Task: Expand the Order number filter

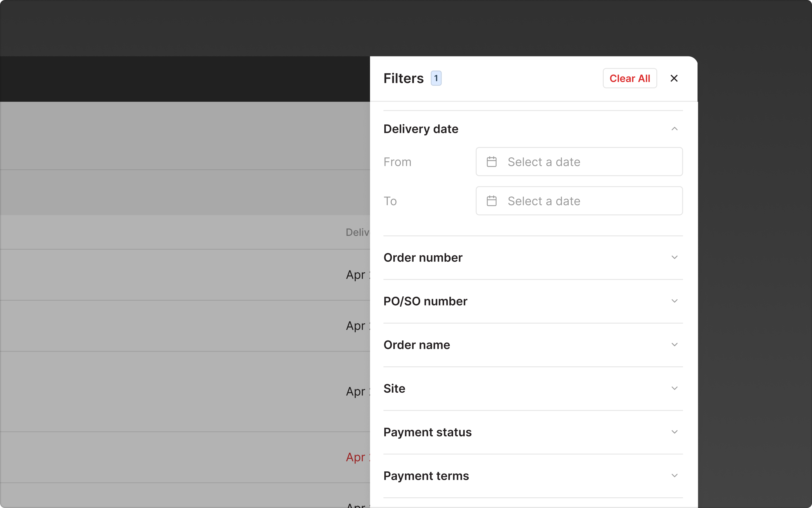Action: pos(675,257)
